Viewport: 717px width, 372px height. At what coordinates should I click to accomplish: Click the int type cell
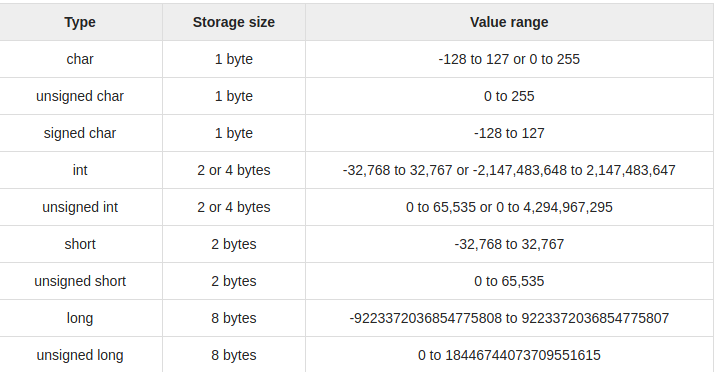pyautogui.click(x=80, y=170)
